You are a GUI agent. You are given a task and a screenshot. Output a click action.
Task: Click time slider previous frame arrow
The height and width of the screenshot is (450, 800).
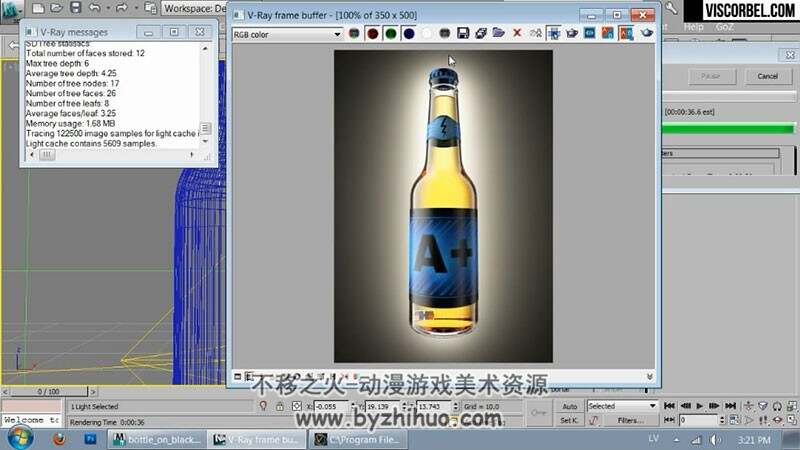pos(5,392)
